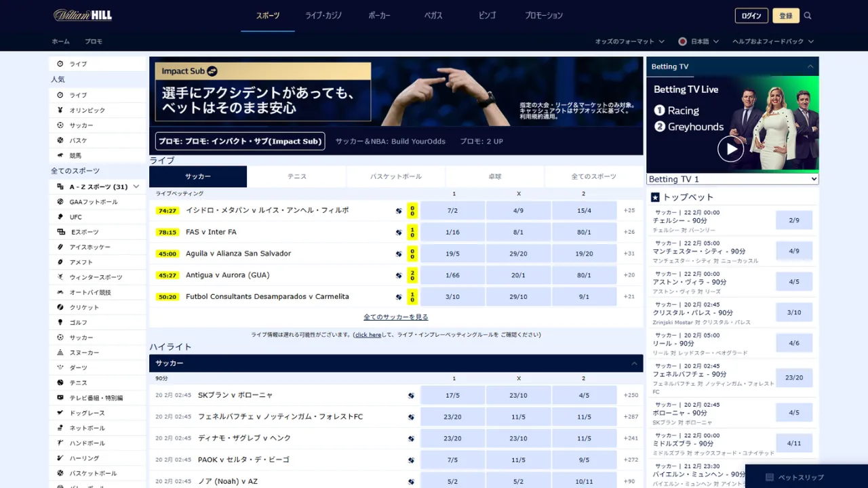The height and width of the screenshot is (488, 868).
Task: Click the アメフト sidebar icon
Action: coord(60,262)
